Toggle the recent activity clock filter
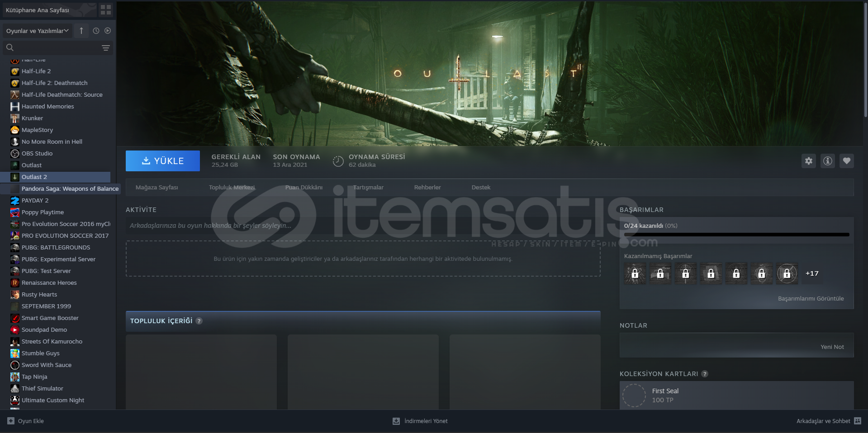Image resolution: width=868 pixels, height=433 pixels. [96, 31]
